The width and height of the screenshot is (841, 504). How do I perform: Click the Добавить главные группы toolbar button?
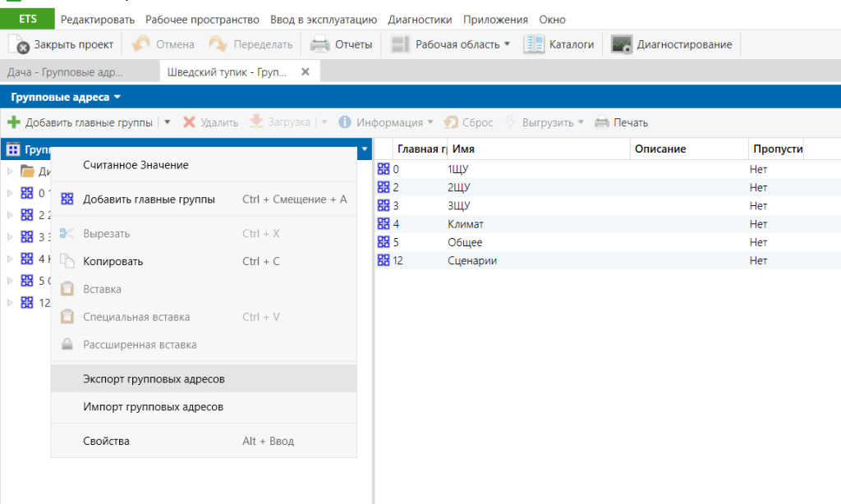(x=81, y=122)
